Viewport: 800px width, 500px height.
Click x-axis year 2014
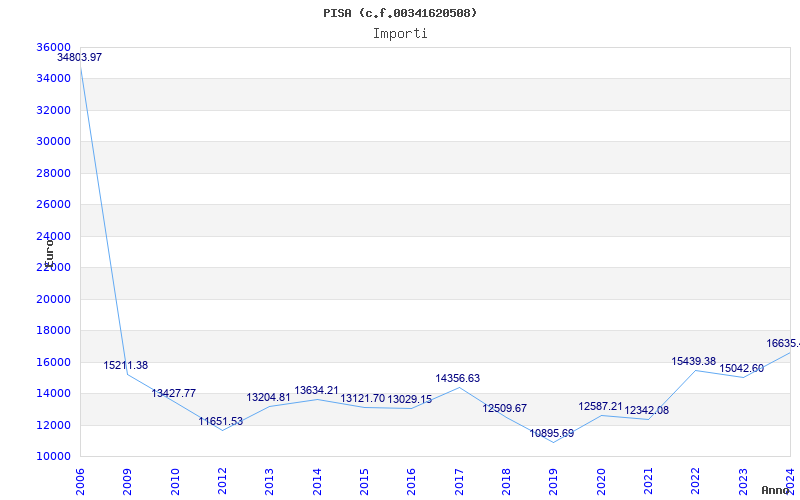[x=317, y=482]
